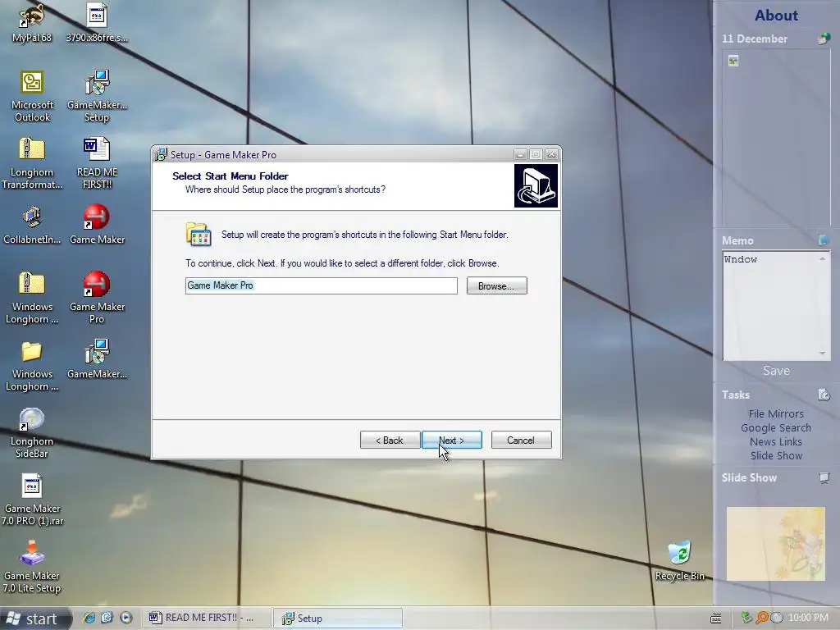
Task: Open the File Mirrors link in Tasks
Action: pos(776,413)
